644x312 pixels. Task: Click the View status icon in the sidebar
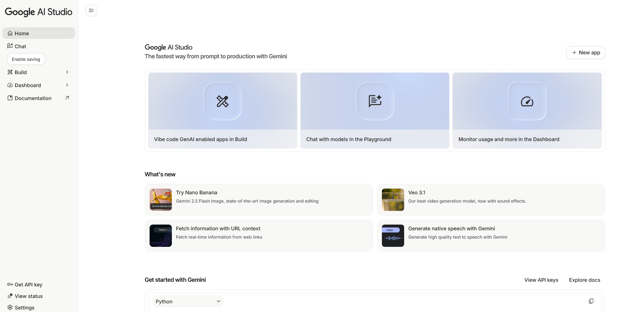[10, 296]
